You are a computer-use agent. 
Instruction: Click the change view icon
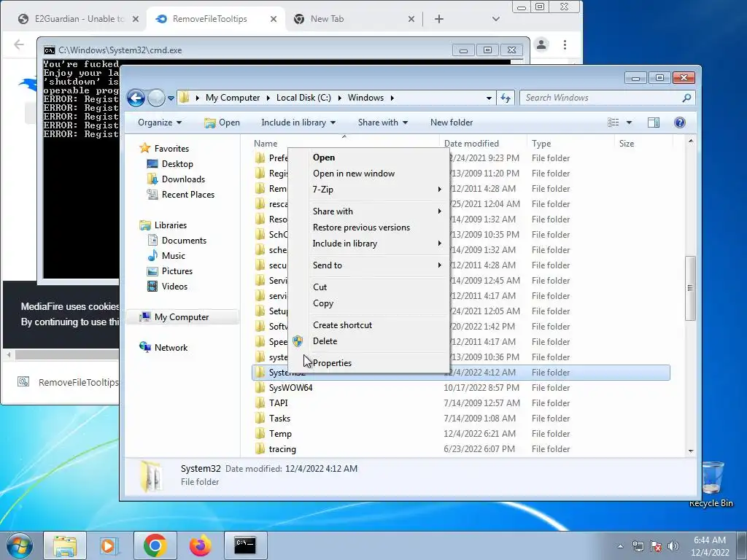point(613,122)
